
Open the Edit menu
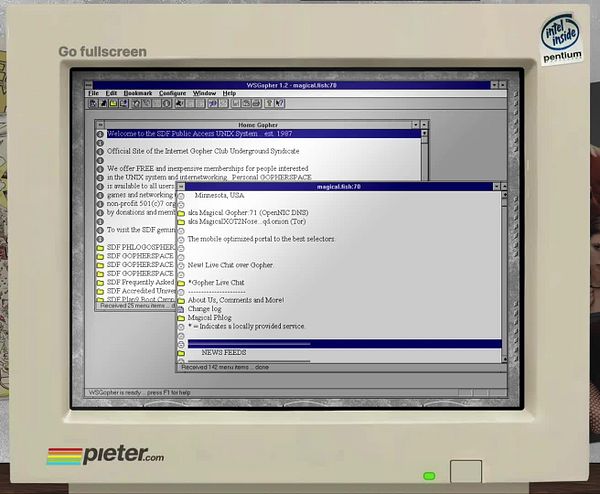coord(111,93)
